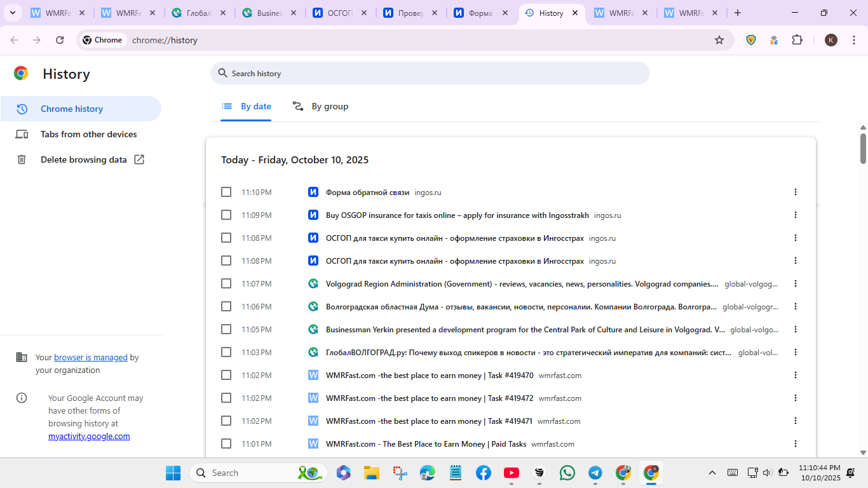
Task: Open the Chrome three-dot menu
Action: coord(854,40)
